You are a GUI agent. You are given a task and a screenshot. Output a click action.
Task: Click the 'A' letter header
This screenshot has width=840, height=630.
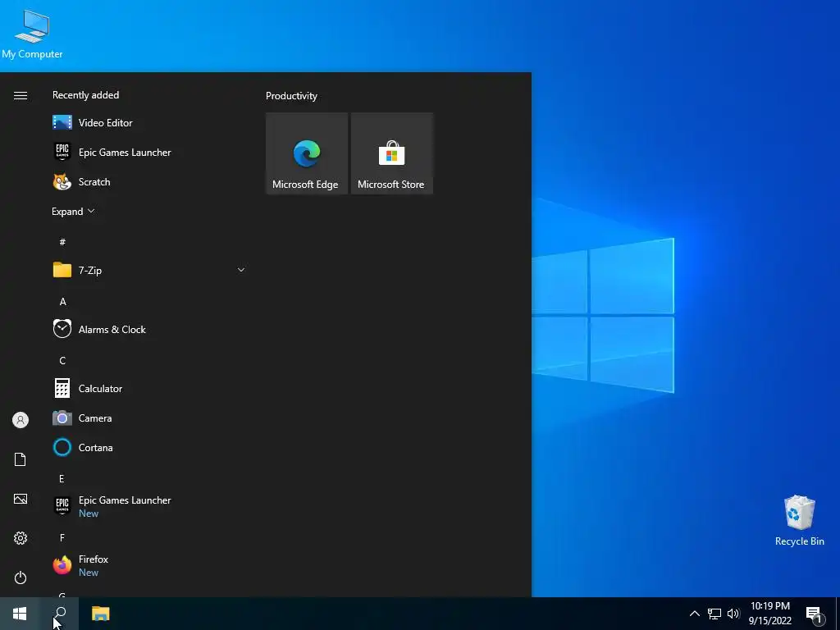[x=62, y=302]
